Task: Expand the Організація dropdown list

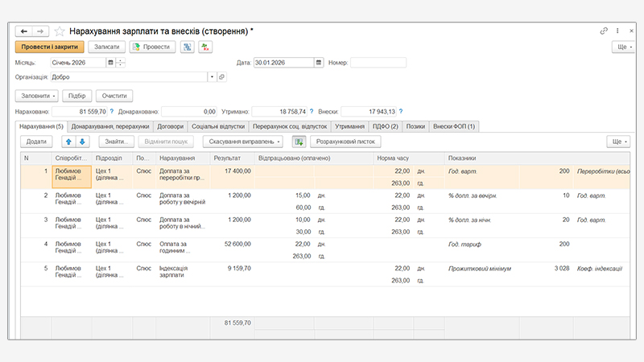Action: coord(212,77)
